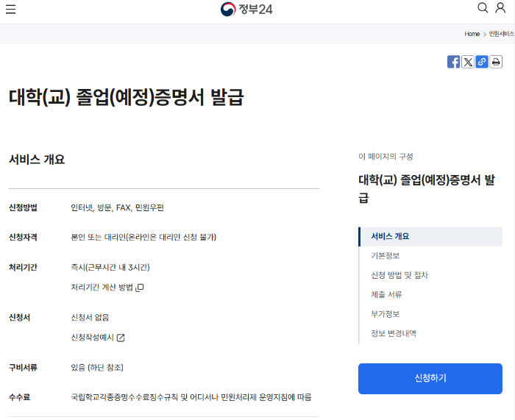The image size is (515, 420).
Task: Select 서비스 개요 in page outline
Action: tap(430, 236)
